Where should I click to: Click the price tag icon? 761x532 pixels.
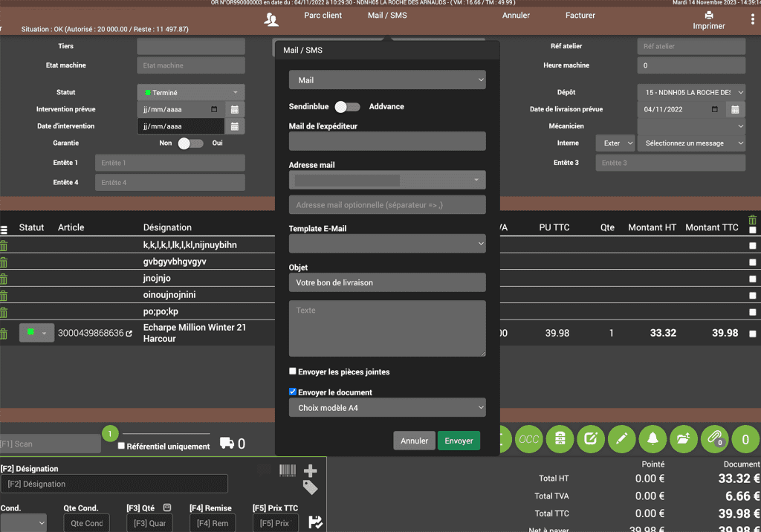pyautogui.click(x=310, y=487)
